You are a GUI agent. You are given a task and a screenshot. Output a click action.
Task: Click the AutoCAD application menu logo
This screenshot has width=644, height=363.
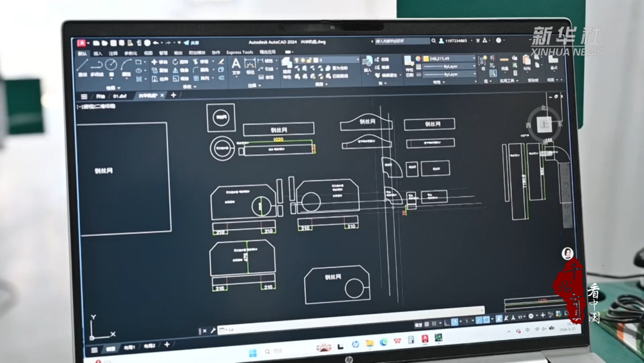click(x=81, y=43)
